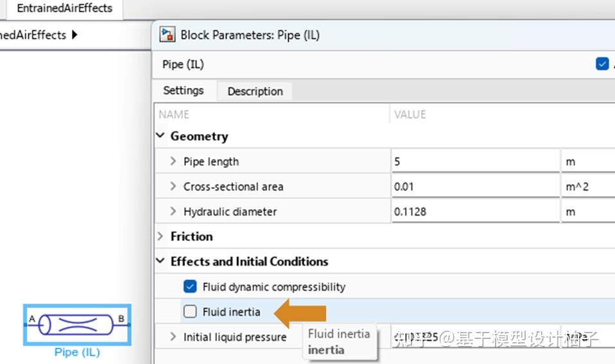
Task: Expand the Pipe length parameter row
Action: [x=173, y=162]
